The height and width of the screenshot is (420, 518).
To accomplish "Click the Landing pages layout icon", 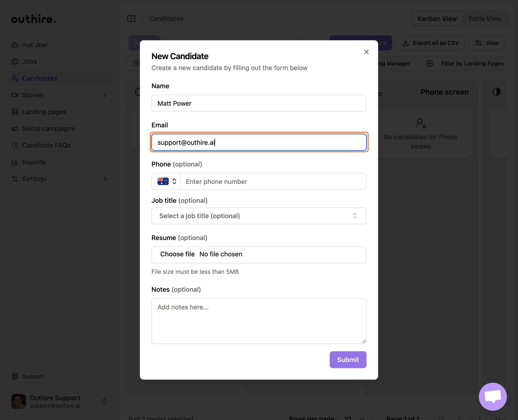I will click(15, 112).
